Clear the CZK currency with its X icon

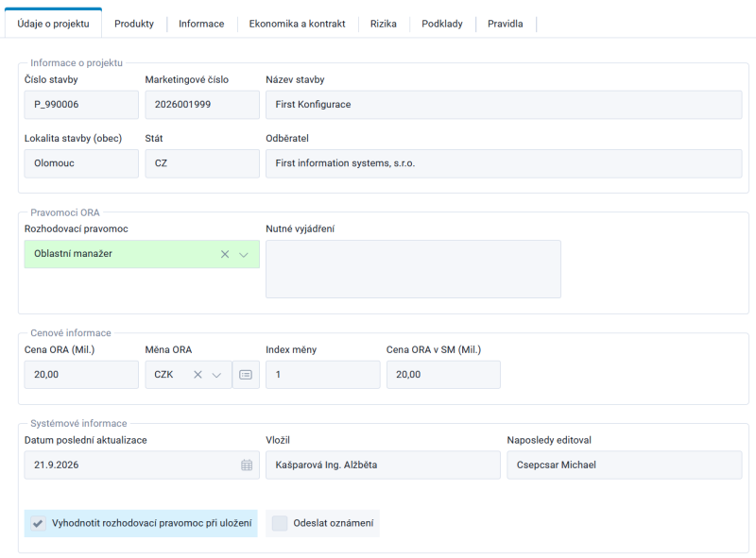(x=198, y=375)
